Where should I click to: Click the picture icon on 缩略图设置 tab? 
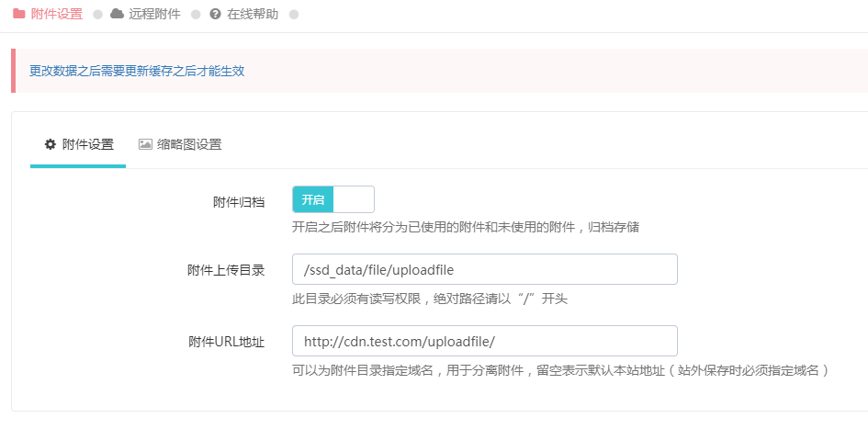point(145,144)
